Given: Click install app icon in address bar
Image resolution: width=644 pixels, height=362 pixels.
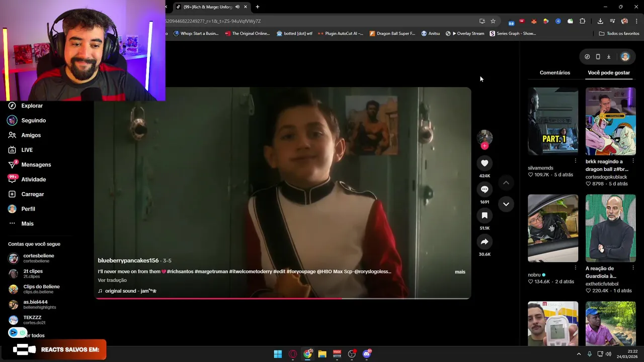Looking at the screenshot, I should click(482, 21).
